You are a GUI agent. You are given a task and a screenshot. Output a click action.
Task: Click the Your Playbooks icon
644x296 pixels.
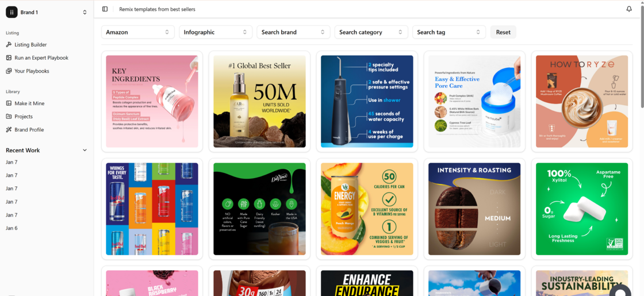9,71
